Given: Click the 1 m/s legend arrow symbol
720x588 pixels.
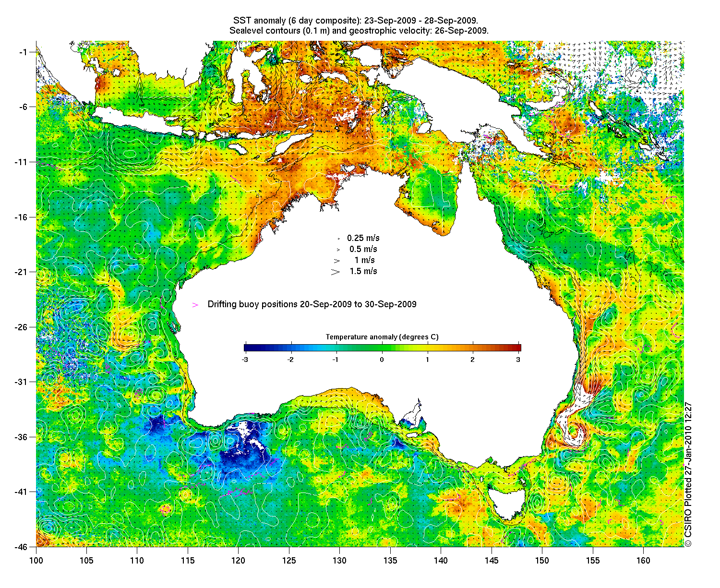Looking at the screenshot, I should click(336, 261).
